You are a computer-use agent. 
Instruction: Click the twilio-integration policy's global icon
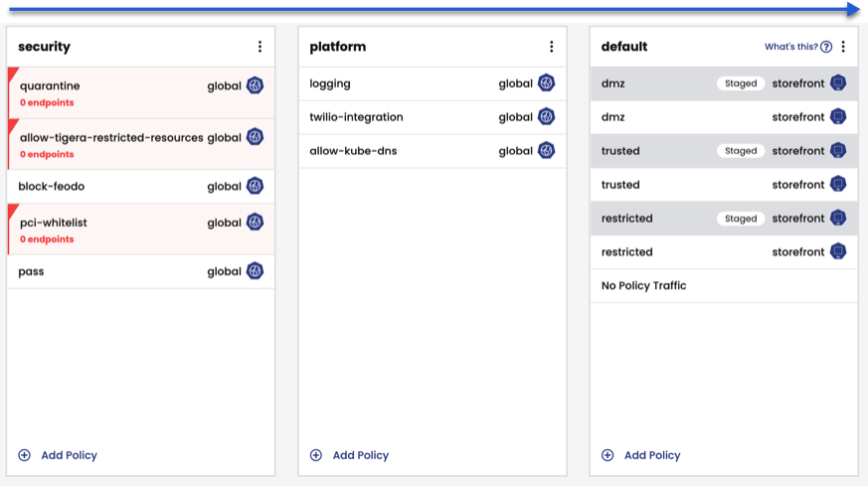[547, 117]
